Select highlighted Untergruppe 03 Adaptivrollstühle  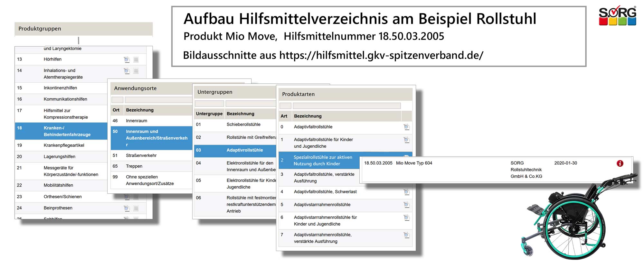(x=235, y=151)
